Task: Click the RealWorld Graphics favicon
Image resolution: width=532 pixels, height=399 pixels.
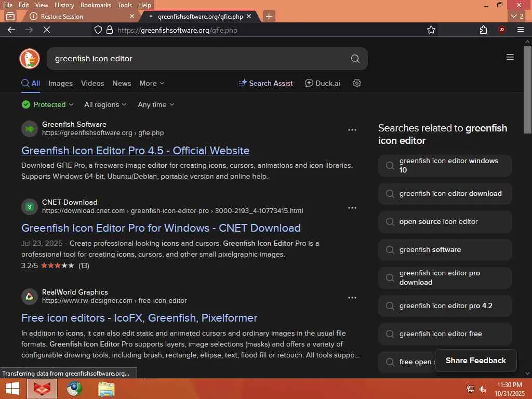Action: [30, 297]
